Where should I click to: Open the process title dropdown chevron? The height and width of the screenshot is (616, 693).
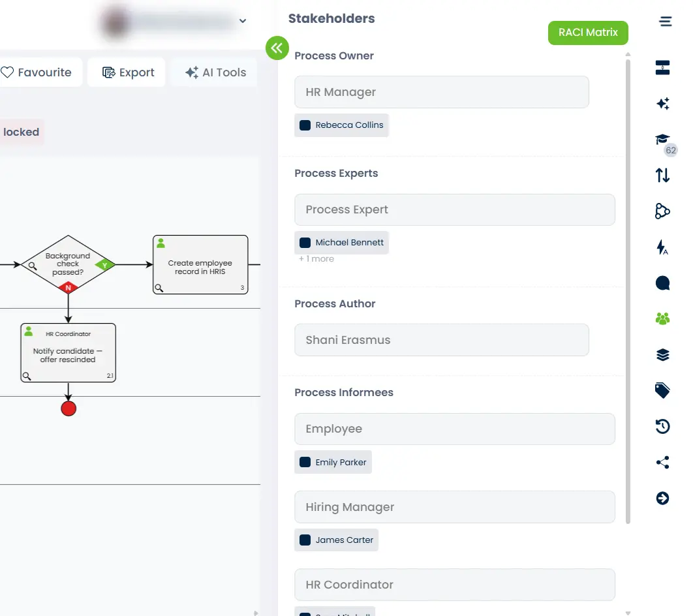243,22
